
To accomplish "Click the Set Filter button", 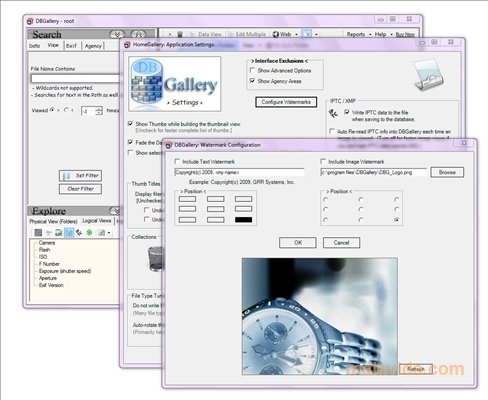I will coord(80,175).
